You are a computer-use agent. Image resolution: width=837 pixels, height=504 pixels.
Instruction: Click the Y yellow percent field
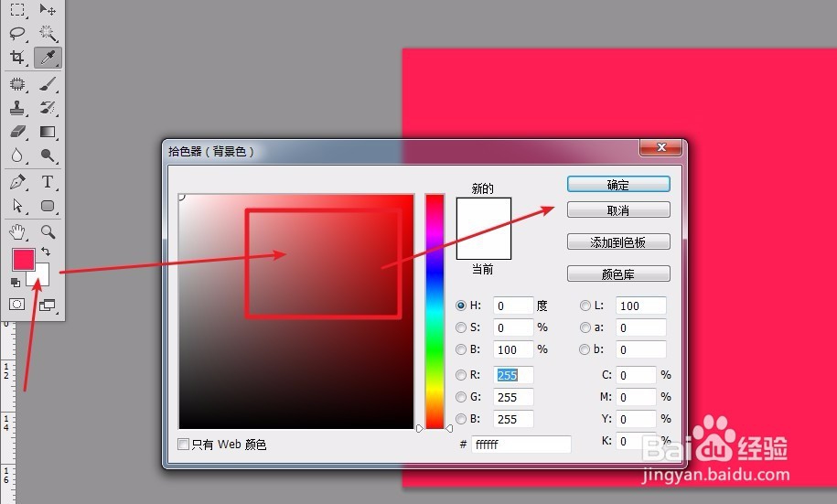point(636,419)
